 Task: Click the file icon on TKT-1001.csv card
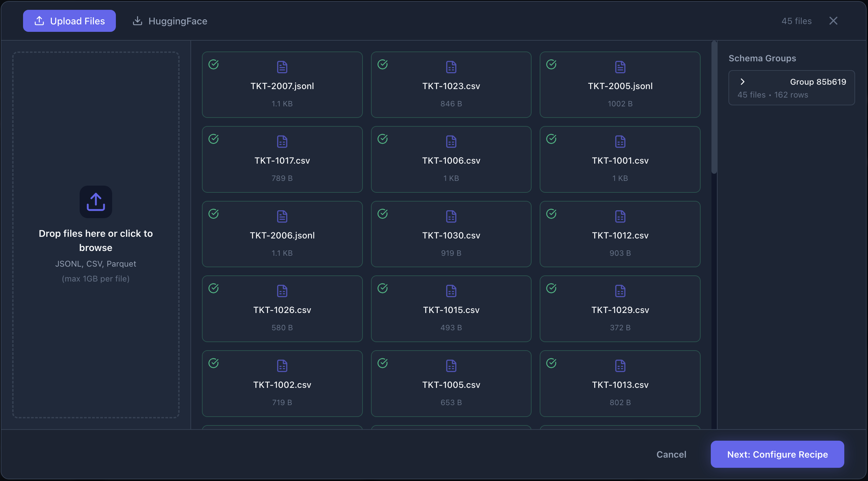619,142
